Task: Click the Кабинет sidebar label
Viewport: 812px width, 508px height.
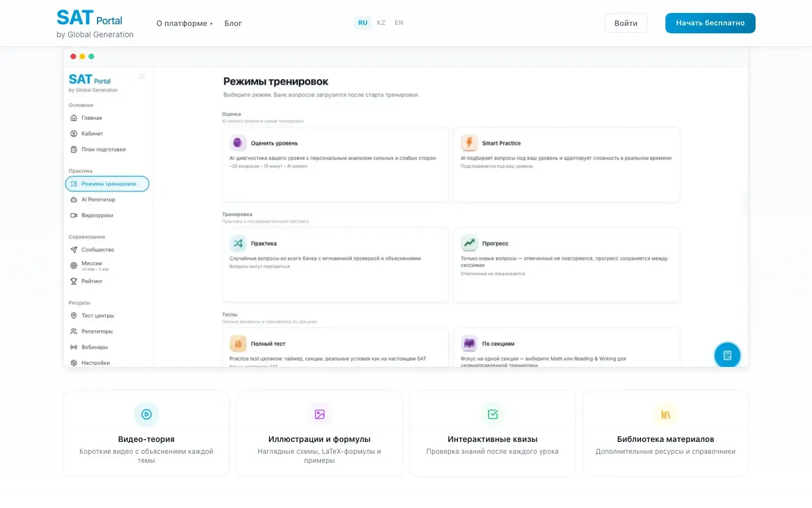Action: click(x=92, y=134)
